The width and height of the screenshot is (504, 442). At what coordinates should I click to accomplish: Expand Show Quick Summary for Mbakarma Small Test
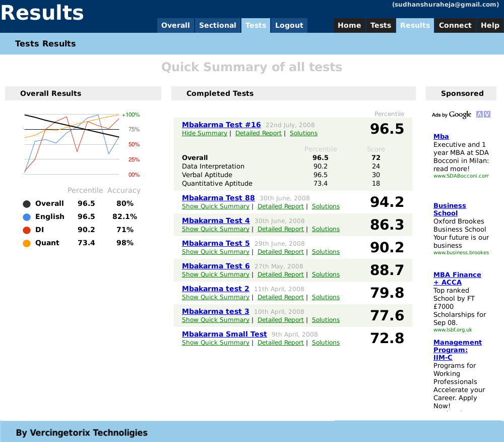point(216,343)
